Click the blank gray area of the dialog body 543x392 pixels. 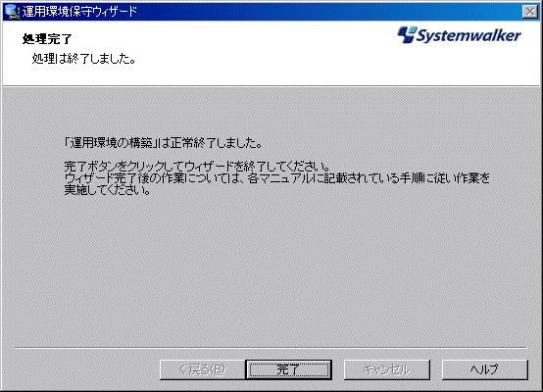(x=271, y=270)
